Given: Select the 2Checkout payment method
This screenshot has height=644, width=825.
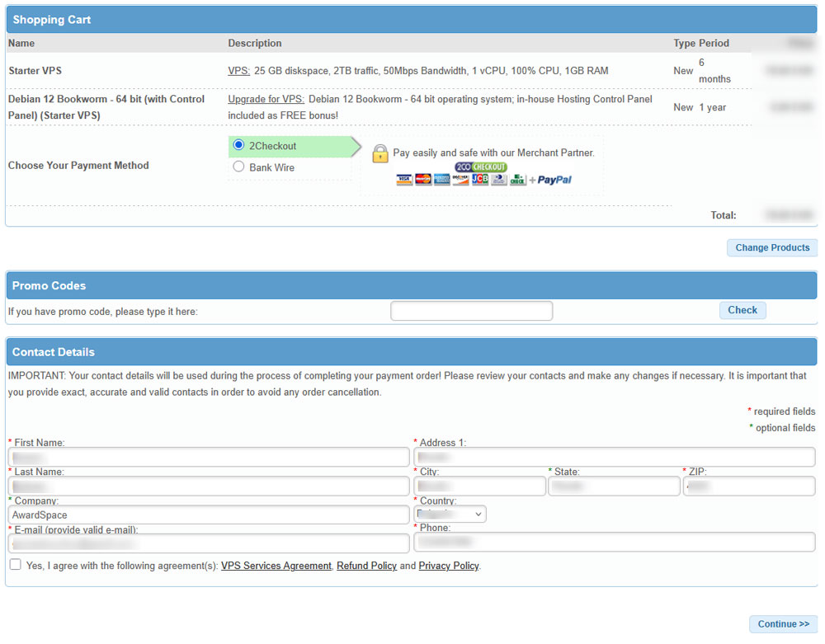Looking at the screenshot, I should pos(239,146).
